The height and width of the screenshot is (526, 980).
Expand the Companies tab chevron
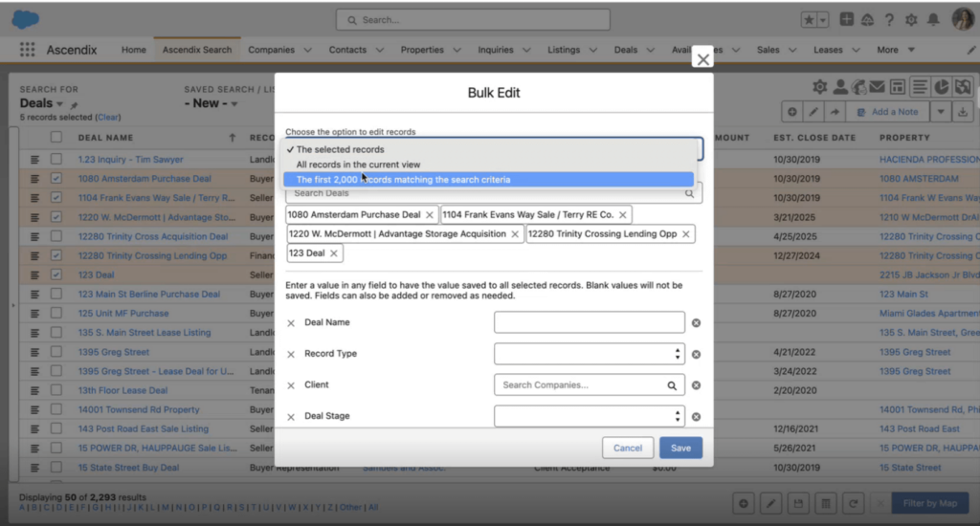(x=307, y=50)
